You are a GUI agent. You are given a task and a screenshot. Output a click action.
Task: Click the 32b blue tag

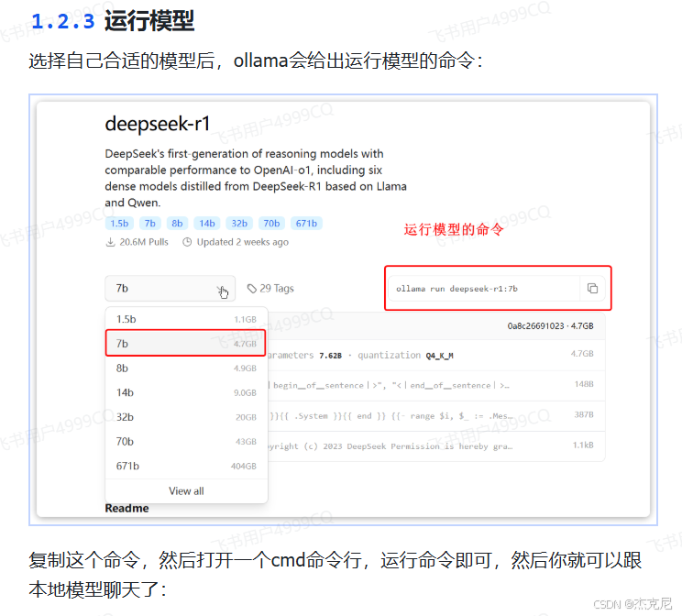pos(239,223)
